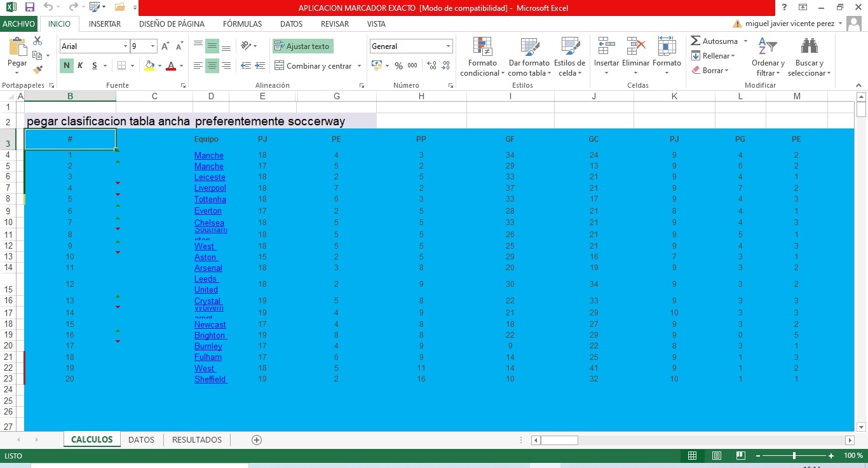Click the Liverpool hyperlink
Screen dimensions: 868x468
pyautogui.click(x=210, y=188)
